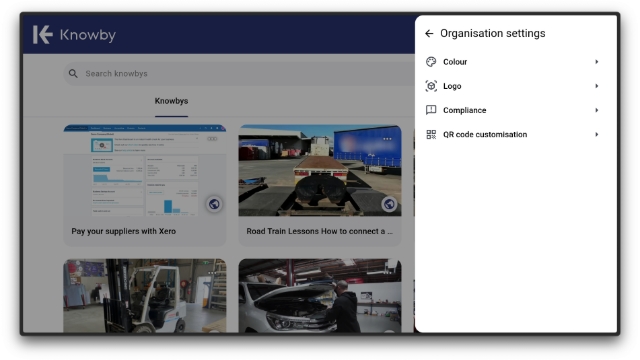640x360 pixels.
Task: Open three-dot menu on Road Train card
Action: point(387,139)
